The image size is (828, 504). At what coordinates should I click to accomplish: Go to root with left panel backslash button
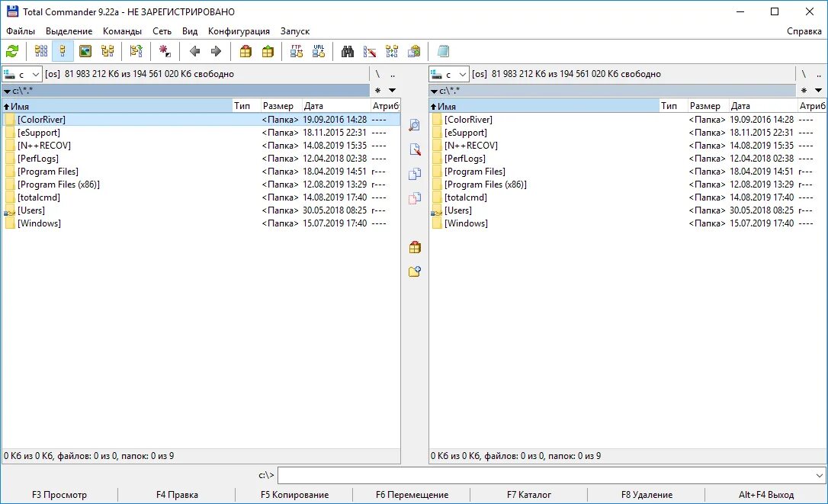(x=377, y=74)
